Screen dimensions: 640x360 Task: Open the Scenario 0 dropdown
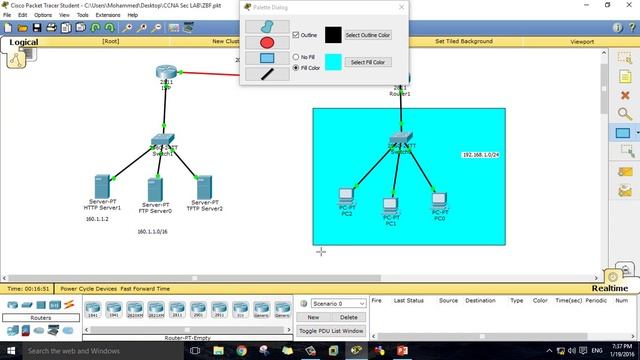coord(338,304)
